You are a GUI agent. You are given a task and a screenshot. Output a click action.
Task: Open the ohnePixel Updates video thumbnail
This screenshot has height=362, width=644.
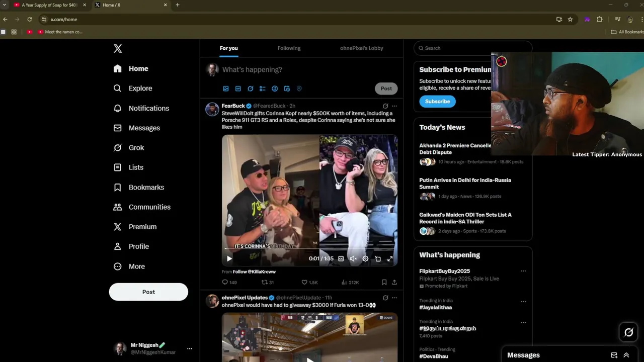pyautogui.click(x=309, y=337)
